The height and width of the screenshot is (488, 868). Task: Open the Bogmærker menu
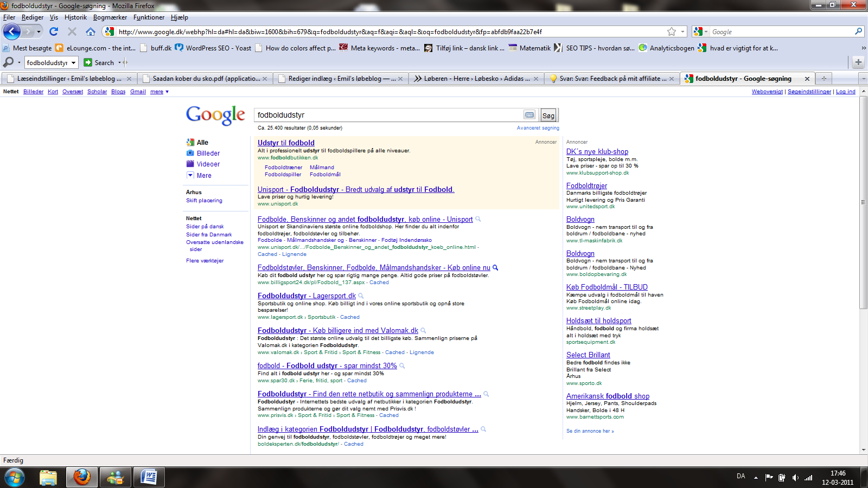(110, 17)
